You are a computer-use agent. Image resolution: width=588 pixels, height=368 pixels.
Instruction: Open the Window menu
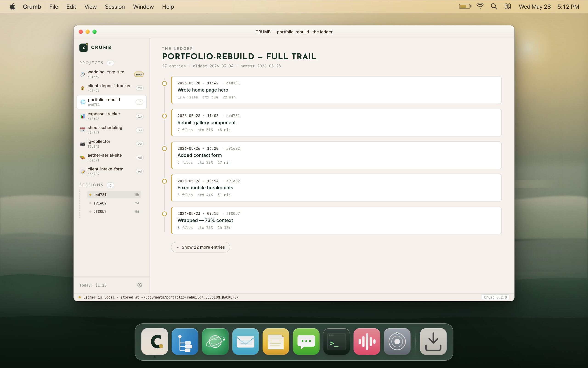pos(143,7)
